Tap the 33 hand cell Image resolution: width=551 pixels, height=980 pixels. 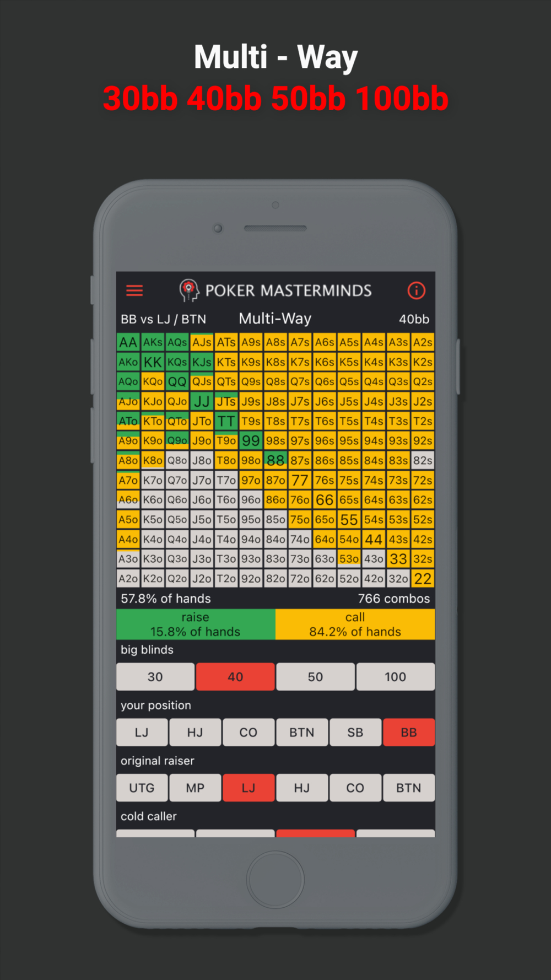[398, 559]
